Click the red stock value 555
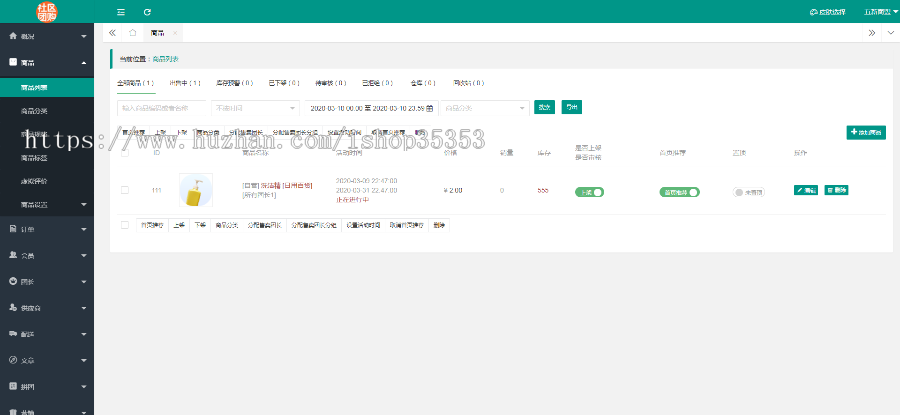This screenshot has height=415, width=900. click(542, 190)
